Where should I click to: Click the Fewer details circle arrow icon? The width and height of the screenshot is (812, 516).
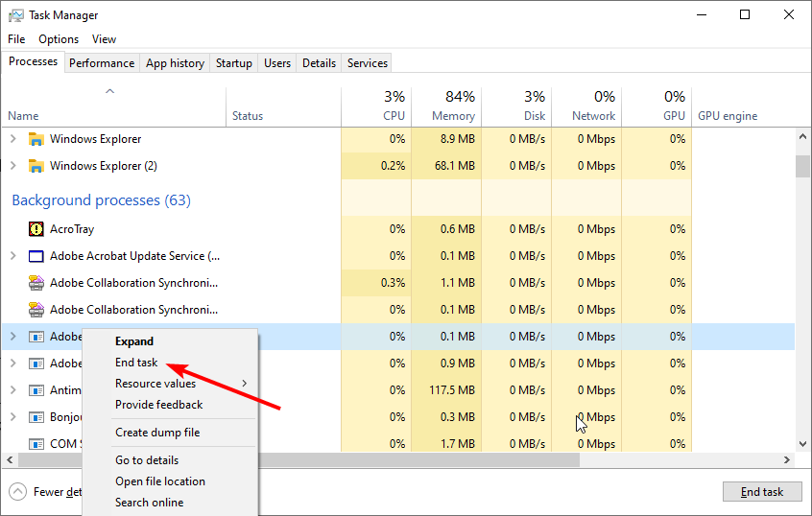tap(17, 492)
